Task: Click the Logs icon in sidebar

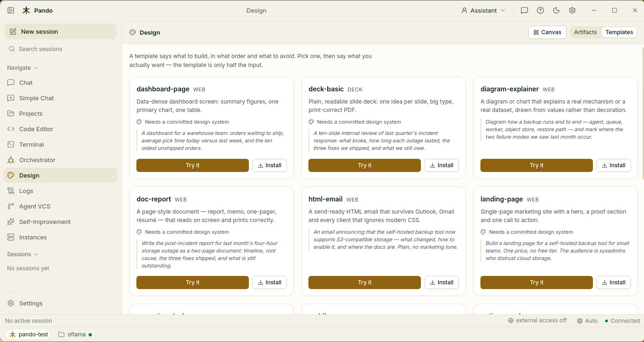Action: 11,191
